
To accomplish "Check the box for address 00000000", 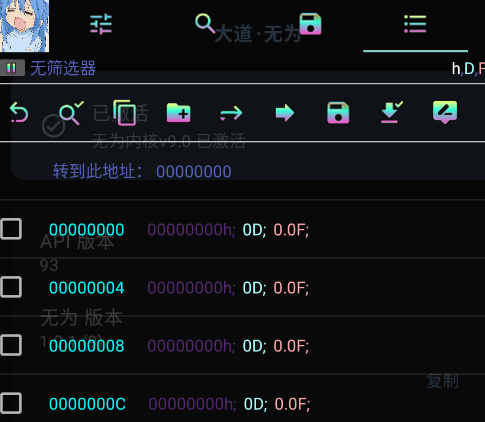I will (x=11, y=229).
